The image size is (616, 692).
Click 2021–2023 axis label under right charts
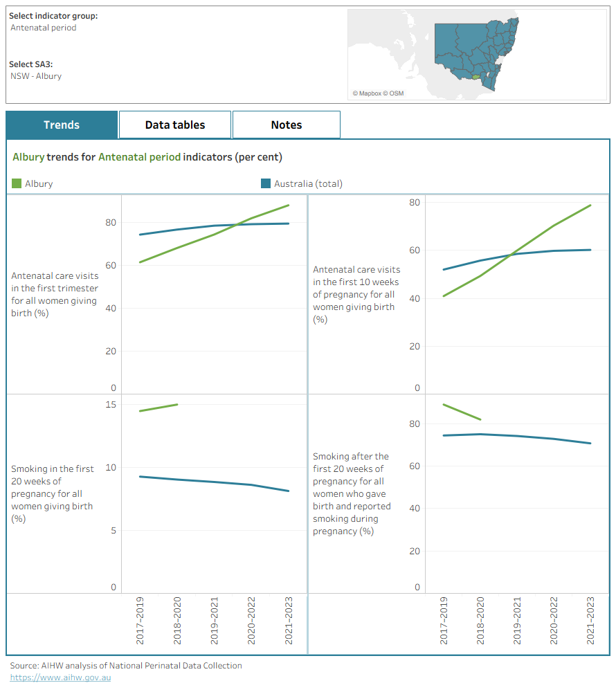(590, 621)
